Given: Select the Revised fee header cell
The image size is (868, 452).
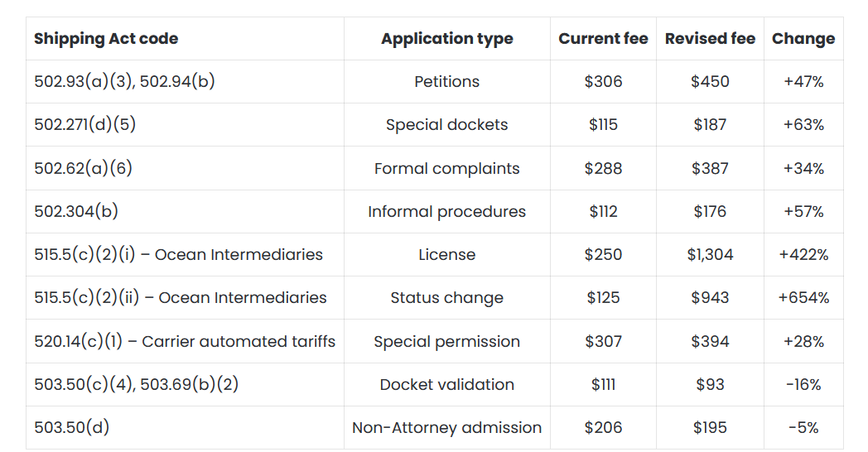Looking at the screenshot, I should click(x=710, y=39).
